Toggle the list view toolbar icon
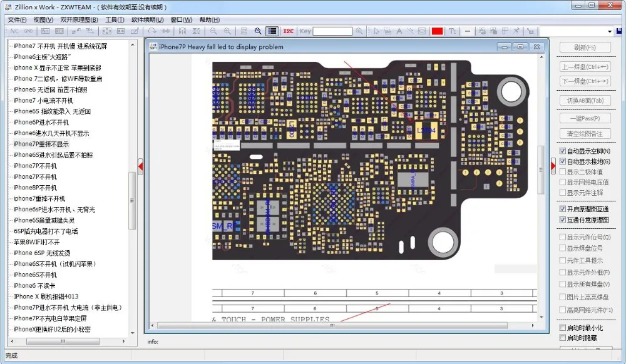The height and width of the screenshot is (364, 626). coord(272,31)
